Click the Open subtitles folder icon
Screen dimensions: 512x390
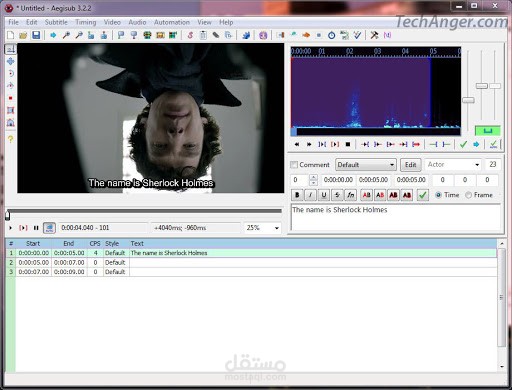[23, 35]
